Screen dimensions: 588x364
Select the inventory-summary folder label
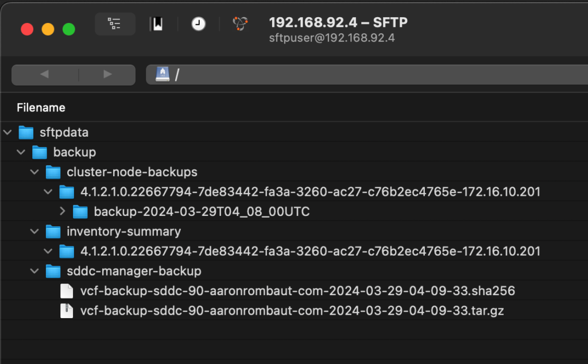[123, 232]
